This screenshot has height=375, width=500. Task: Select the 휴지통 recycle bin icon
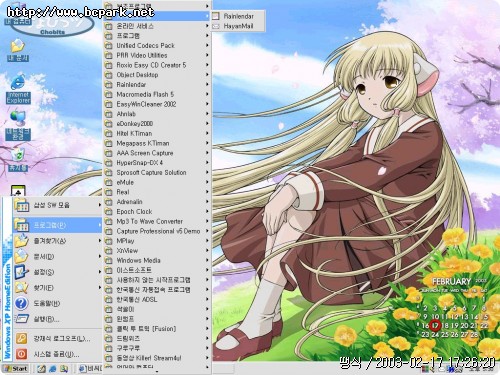point(18,159)
